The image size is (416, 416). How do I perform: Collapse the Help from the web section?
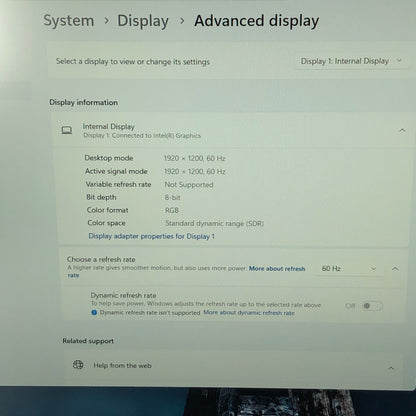(x=391, y=368)
